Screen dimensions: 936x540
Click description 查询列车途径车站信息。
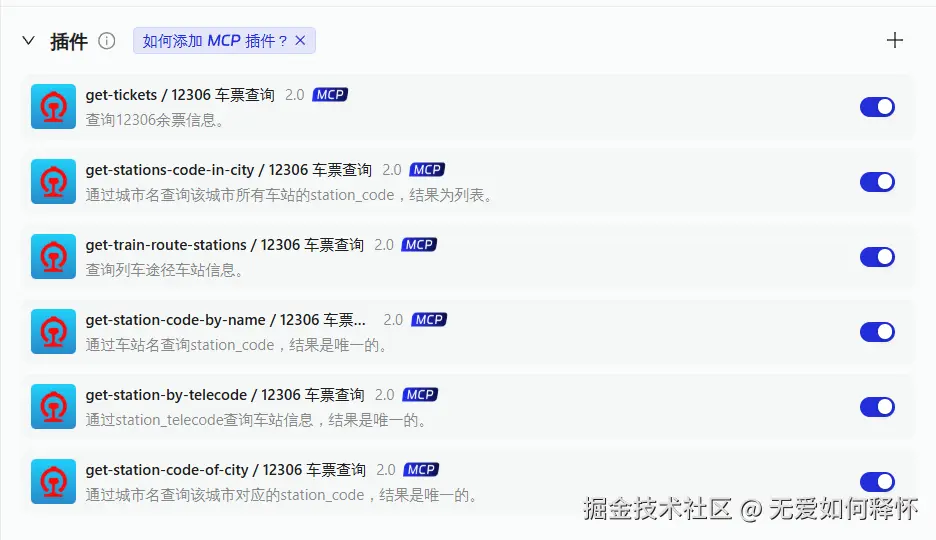click(165, 270)
